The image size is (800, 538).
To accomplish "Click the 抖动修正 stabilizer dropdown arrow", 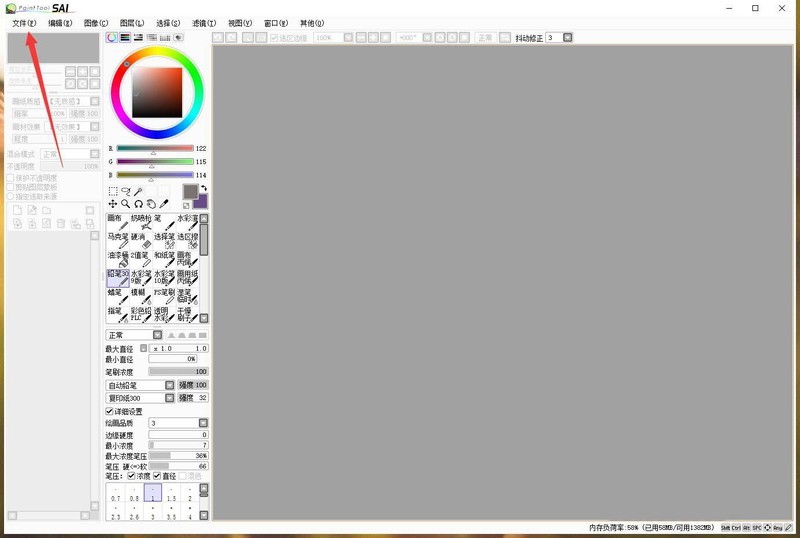I will (568, 38).
